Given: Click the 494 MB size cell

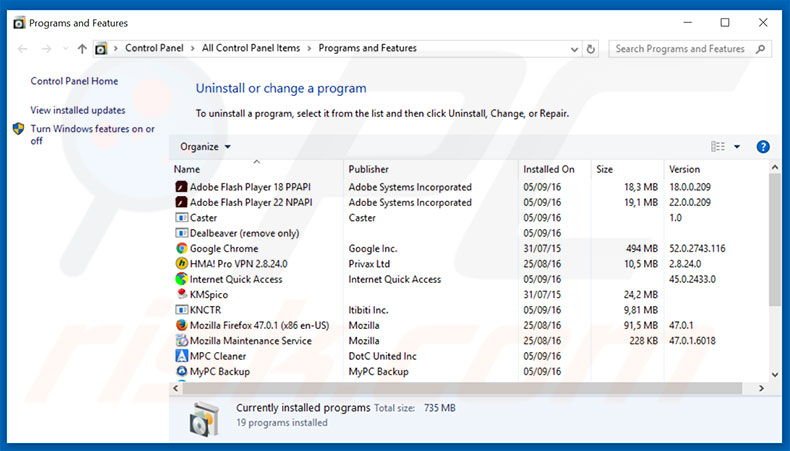Looking at the screenshot, I should pyautogui.click(x=642, y=248).
